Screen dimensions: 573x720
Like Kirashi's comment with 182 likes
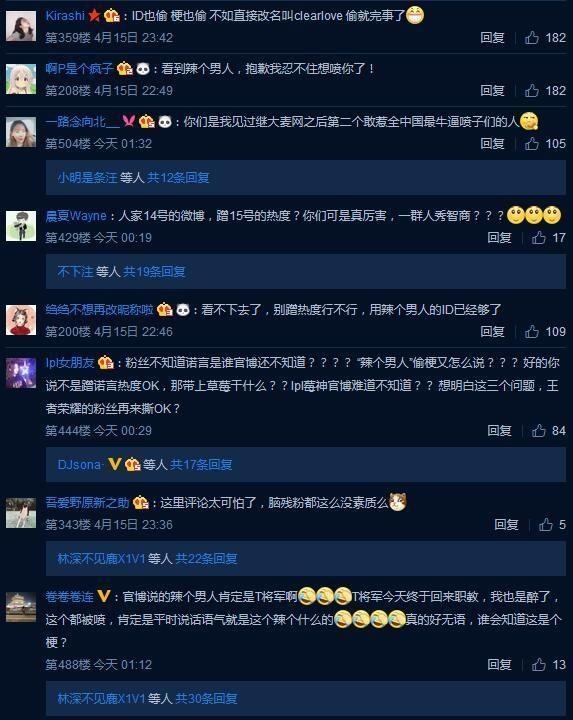pyautogui.click(x=532, y=37)
